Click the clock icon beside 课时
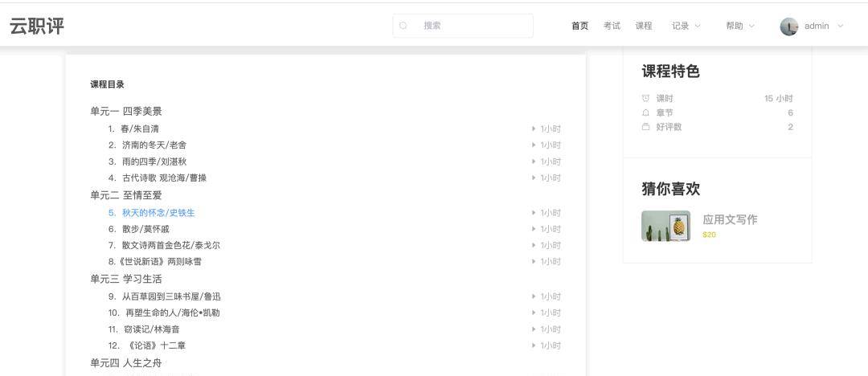This screenshot has width=868, height=376. [645, 99]
